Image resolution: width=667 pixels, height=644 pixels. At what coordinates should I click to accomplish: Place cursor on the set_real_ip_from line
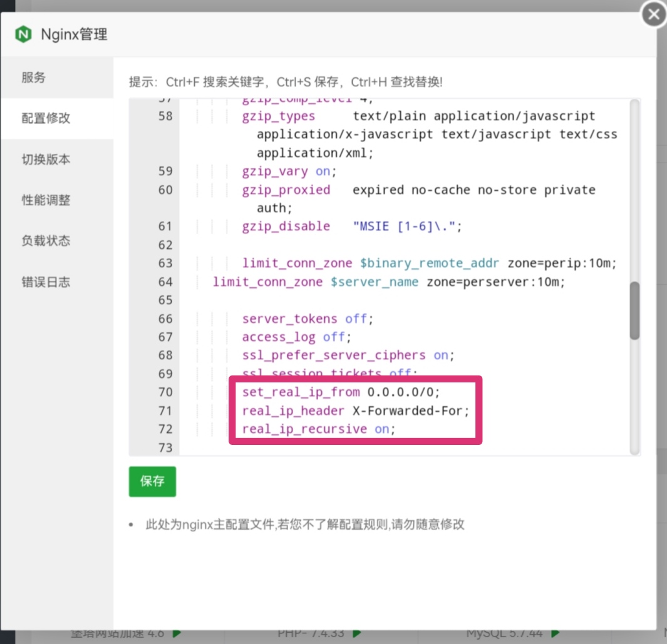tap(338, 392)
